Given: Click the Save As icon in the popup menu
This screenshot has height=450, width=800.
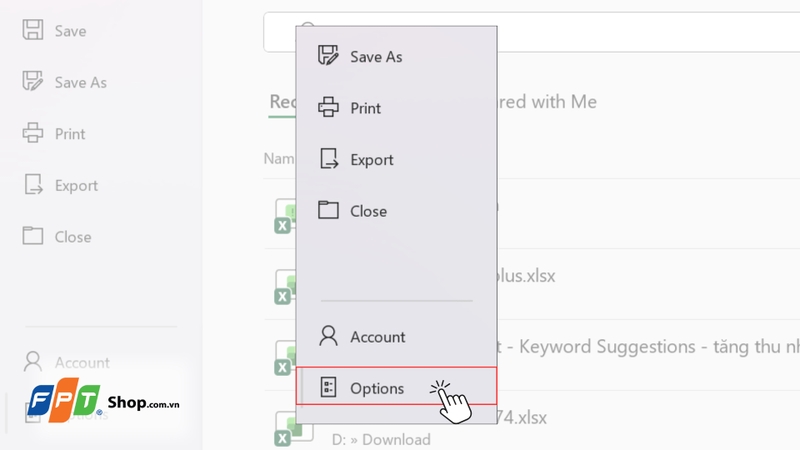Looking at the screenshot, I should (x=328, y=56).
